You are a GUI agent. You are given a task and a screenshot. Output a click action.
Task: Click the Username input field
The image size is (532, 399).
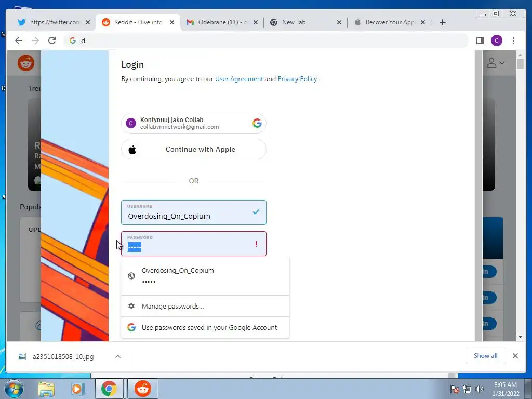pos(194,212)
